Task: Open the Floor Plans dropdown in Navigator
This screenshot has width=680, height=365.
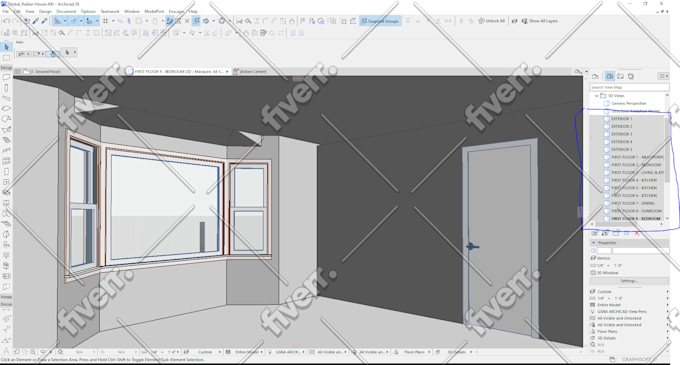Action: point(629,331)
